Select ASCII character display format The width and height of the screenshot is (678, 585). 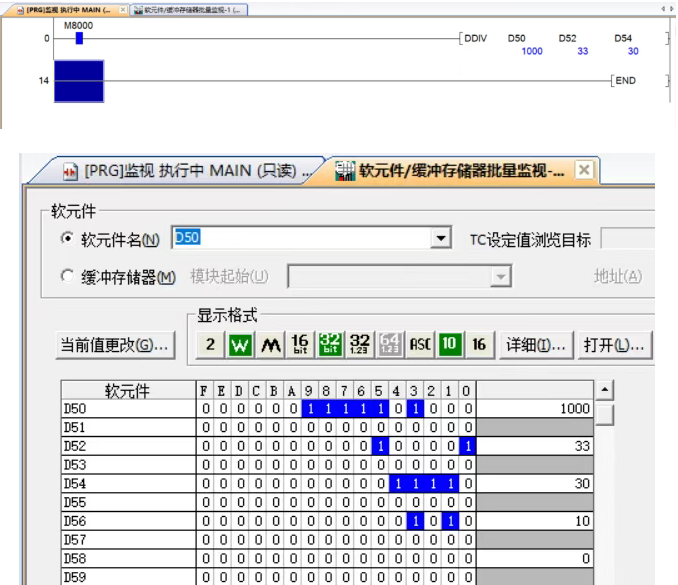[420, 345]
